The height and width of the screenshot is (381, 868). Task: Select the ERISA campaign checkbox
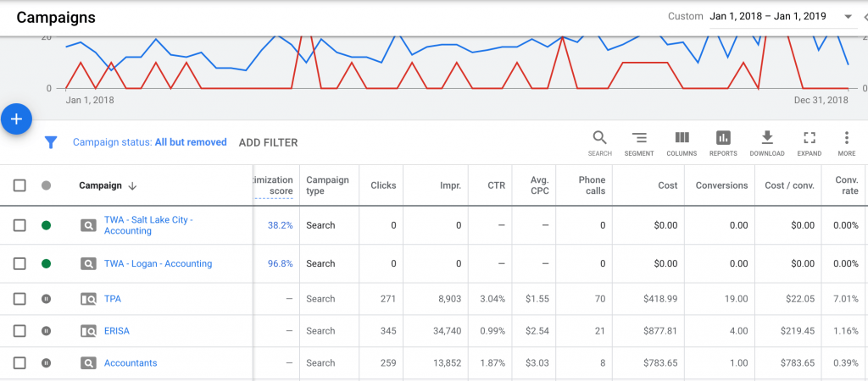click(x=19, y=331)
